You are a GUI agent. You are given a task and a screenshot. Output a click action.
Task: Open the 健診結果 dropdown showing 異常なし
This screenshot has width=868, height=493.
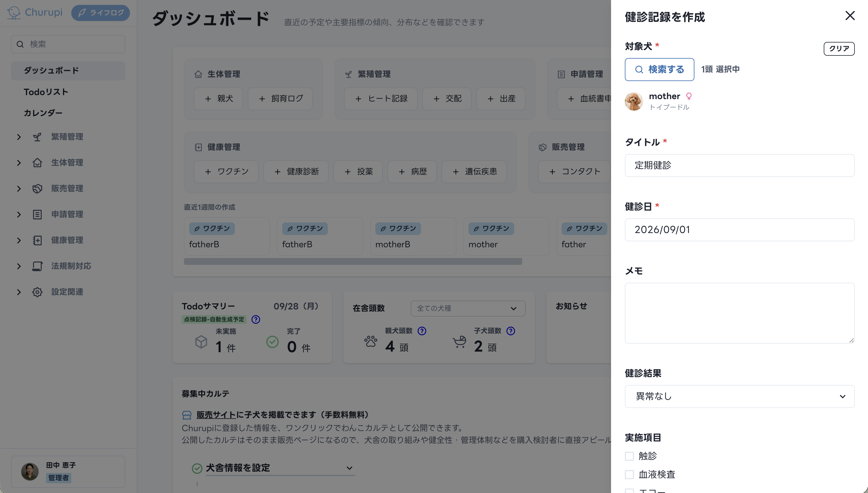point(739,396)
